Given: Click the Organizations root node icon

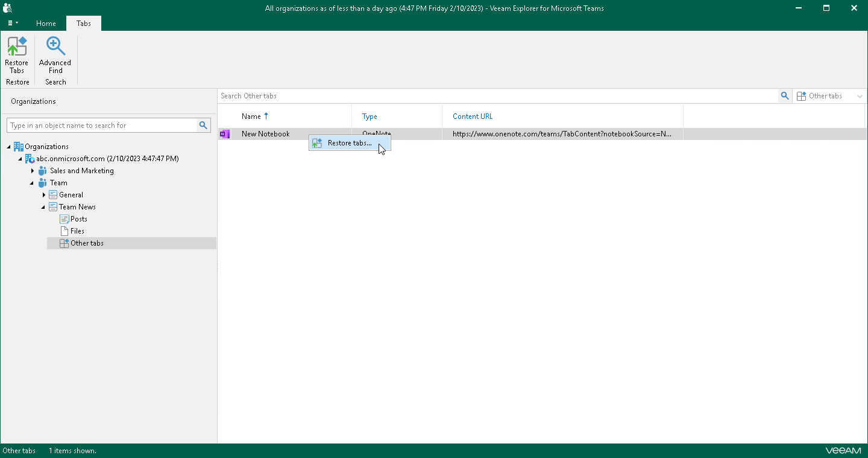Looking at the screenshot, I should tap(19, 147).
